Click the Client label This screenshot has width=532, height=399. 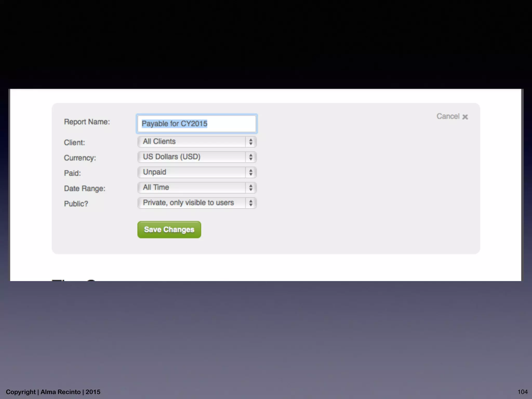[74, 143]
